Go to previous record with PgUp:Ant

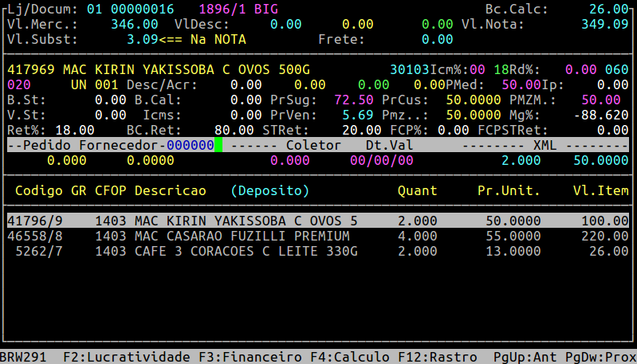click(521, 356)
